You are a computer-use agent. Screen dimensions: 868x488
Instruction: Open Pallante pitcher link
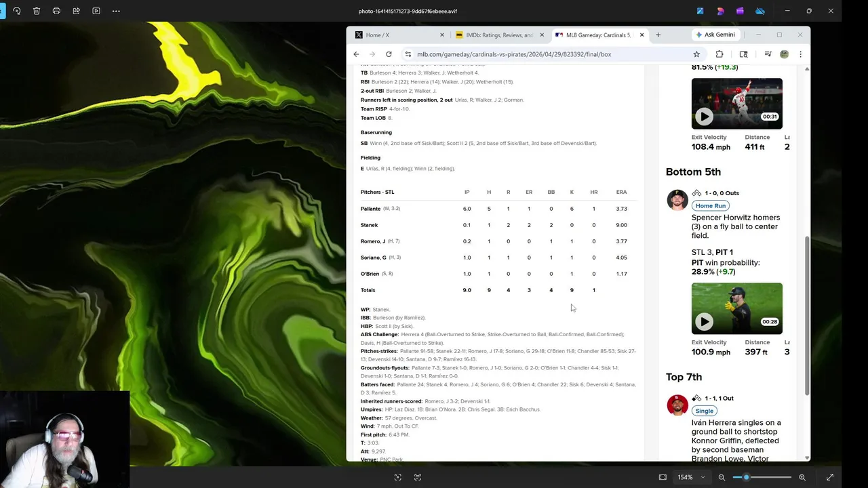[x=370, y=209]
